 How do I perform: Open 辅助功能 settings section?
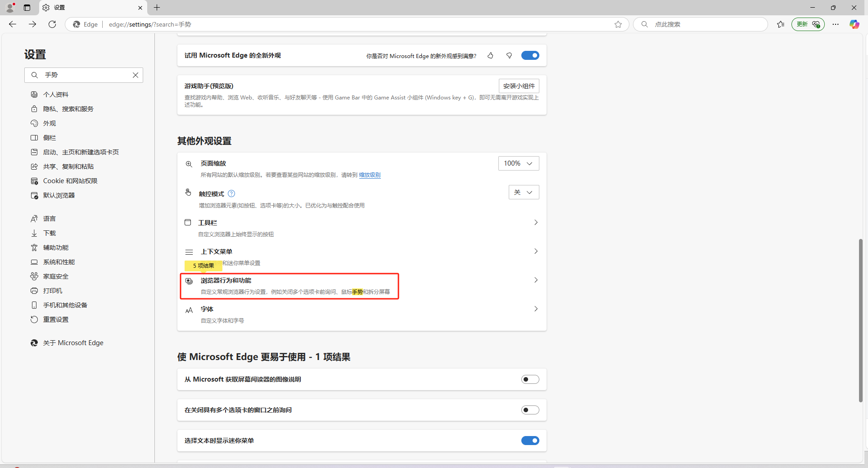pyautogui.click(x=56, y=247)
